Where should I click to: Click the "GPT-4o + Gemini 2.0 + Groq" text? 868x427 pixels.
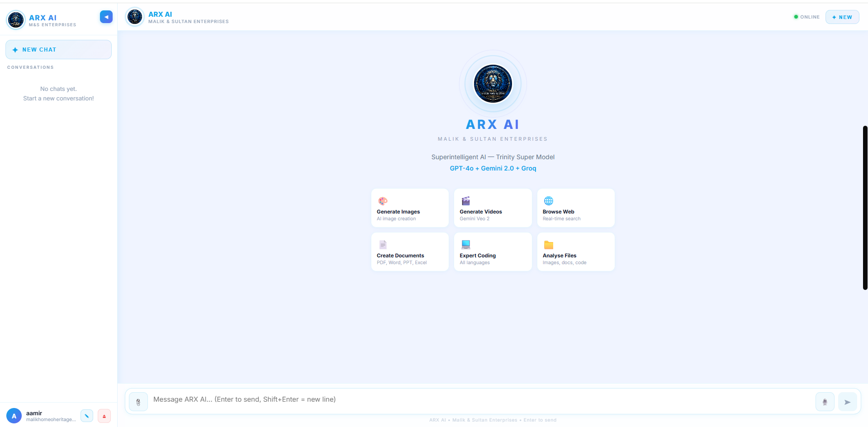point(493,168)
